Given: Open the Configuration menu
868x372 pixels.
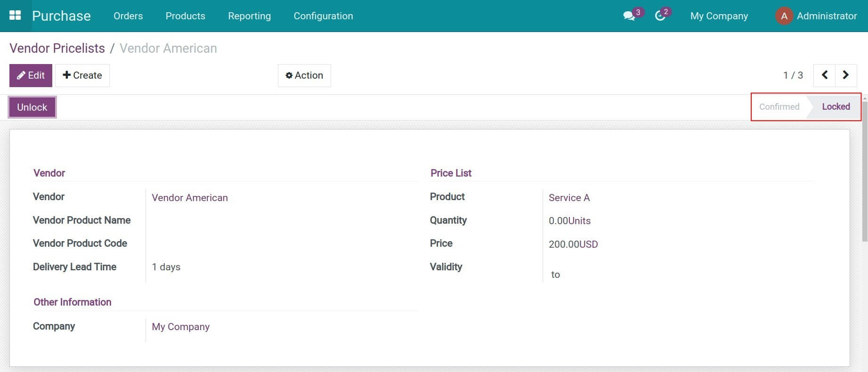Looking at the screenshot, I should click(323, 16).
